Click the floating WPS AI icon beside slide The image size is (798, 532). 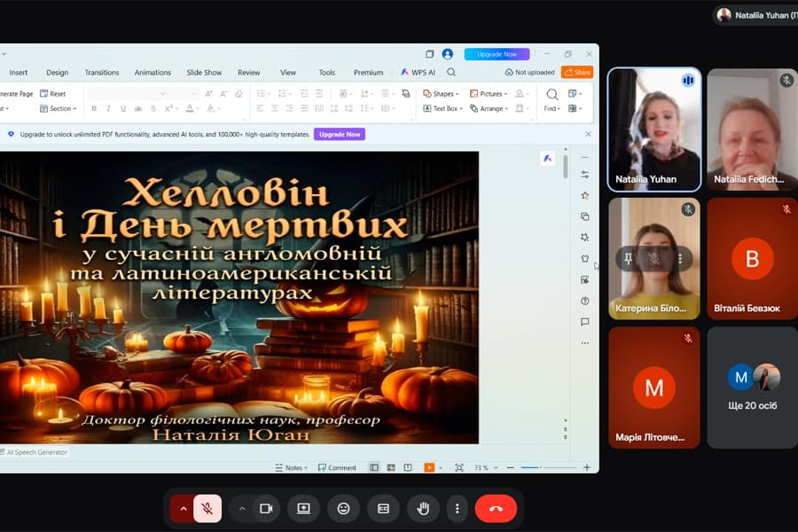[547, 159]
